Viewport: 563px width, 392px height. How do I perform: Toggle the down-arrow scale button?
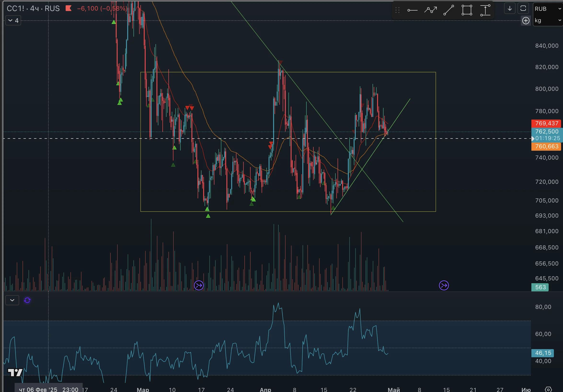pyautogui.click(x=510, y=8)
